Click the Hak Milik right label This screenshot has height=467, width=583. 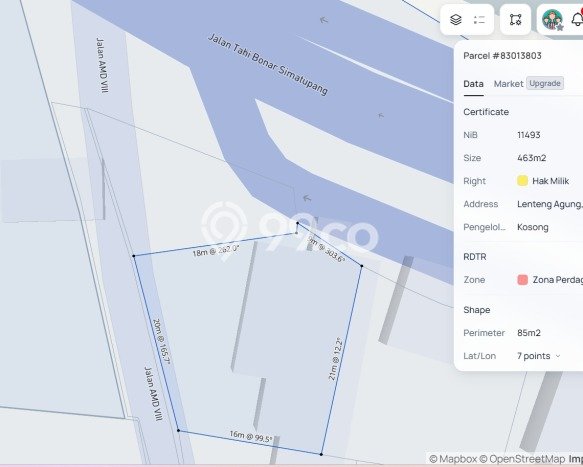550,181
